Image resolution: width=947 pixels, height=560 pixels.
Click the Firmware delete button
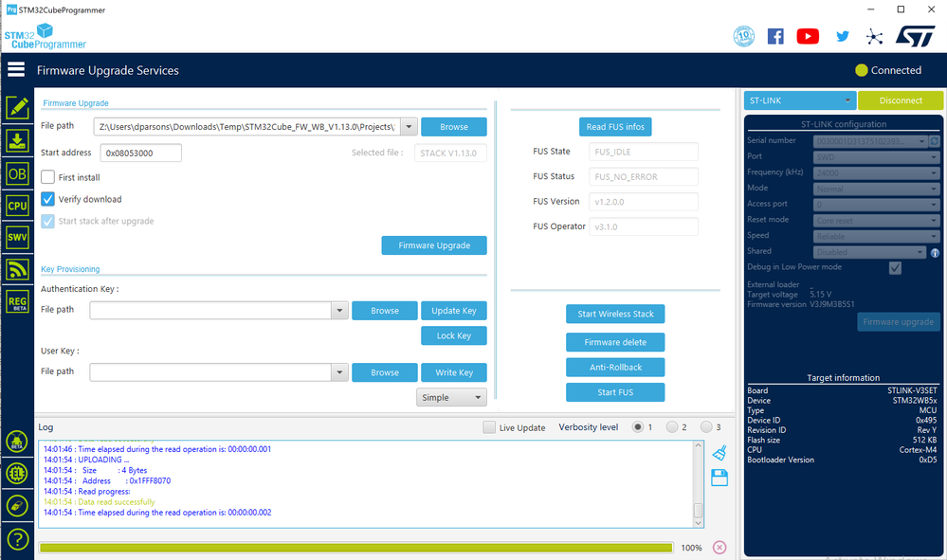(x=615, y=342)
